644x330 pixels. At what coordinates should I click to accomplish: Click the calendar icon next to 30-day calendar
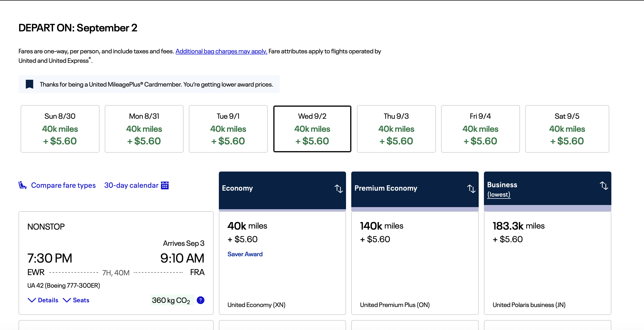pyautogui.click(x=165, y=185)
